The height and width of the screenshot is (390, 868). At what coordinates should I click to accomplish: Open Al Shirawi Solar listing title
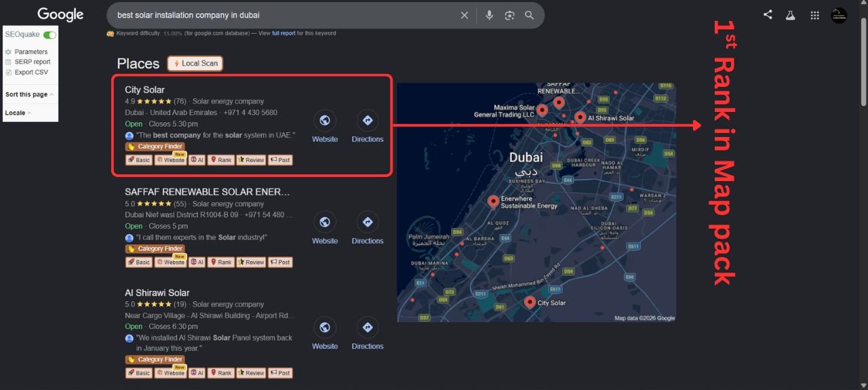coord(157,293)
